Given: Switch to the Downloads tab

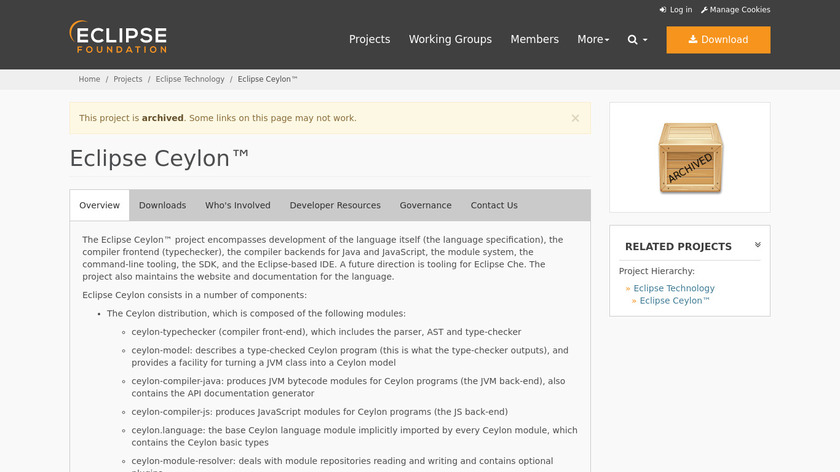Looking at the screenshot, I should (162, 205).
